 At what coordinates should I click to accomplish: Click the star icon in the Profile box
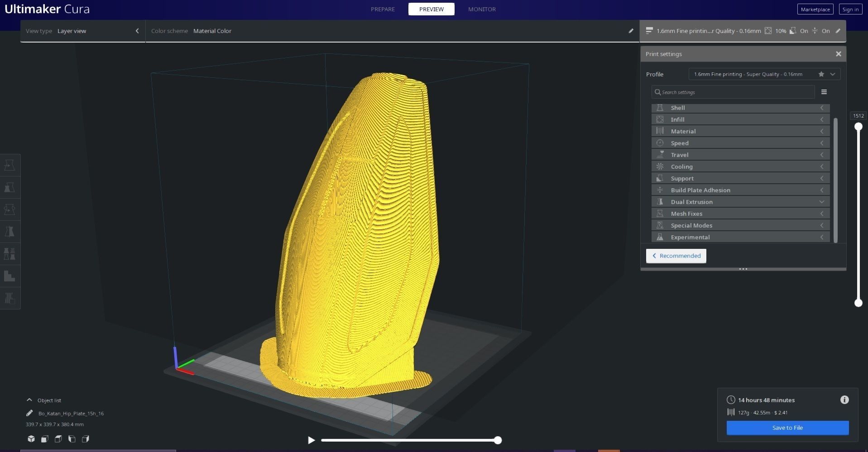coord(821,74)
